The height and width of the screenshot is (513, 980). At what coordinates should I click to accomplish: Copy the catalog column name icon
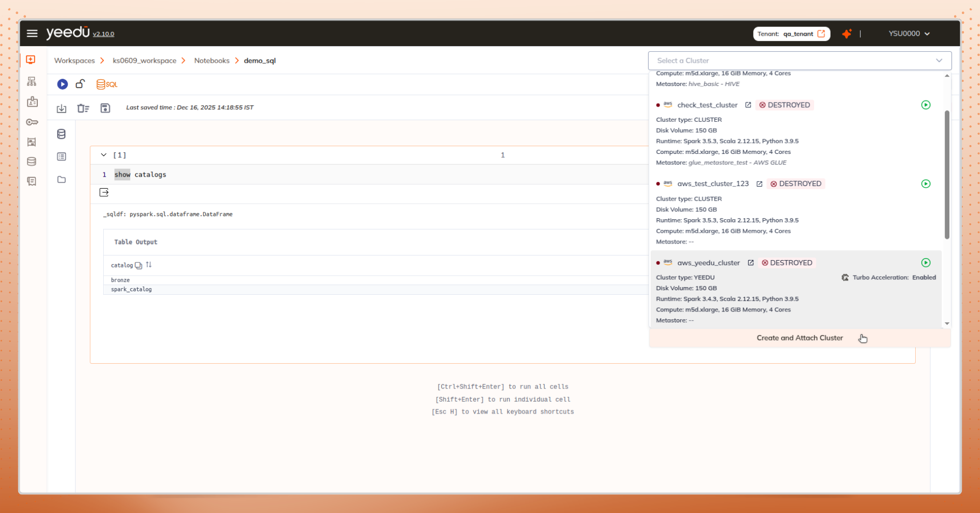tap(138, 265)
